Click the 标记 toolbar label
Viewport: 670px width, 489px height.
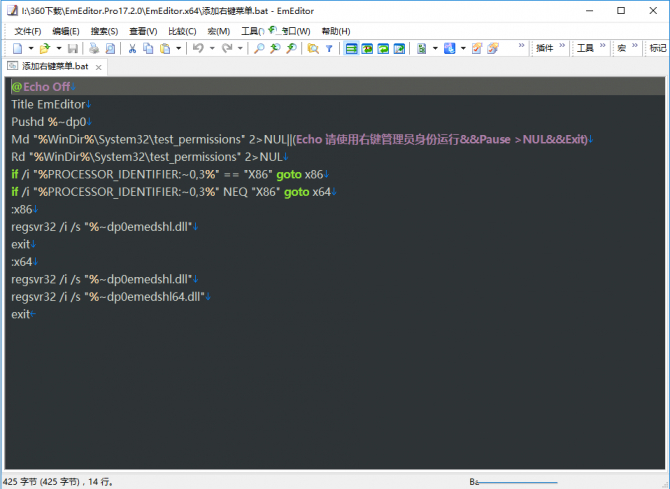click(658, 48)
